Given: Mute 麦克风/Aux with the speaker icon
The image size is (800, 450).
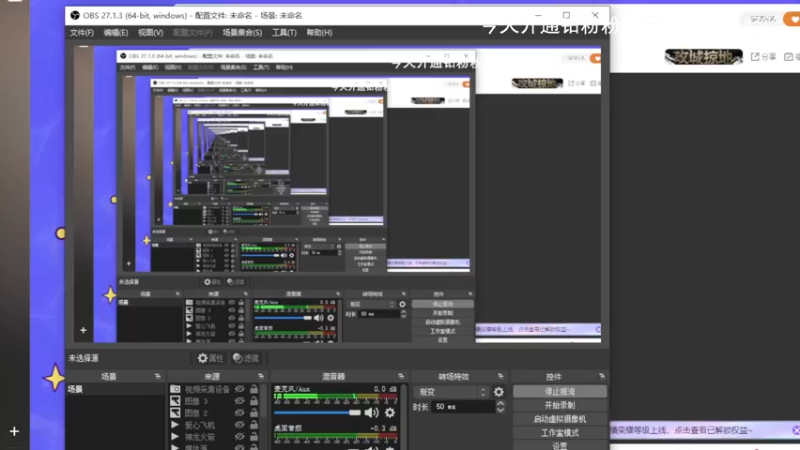Looking at the screenshot, I should tap(371, 412).
